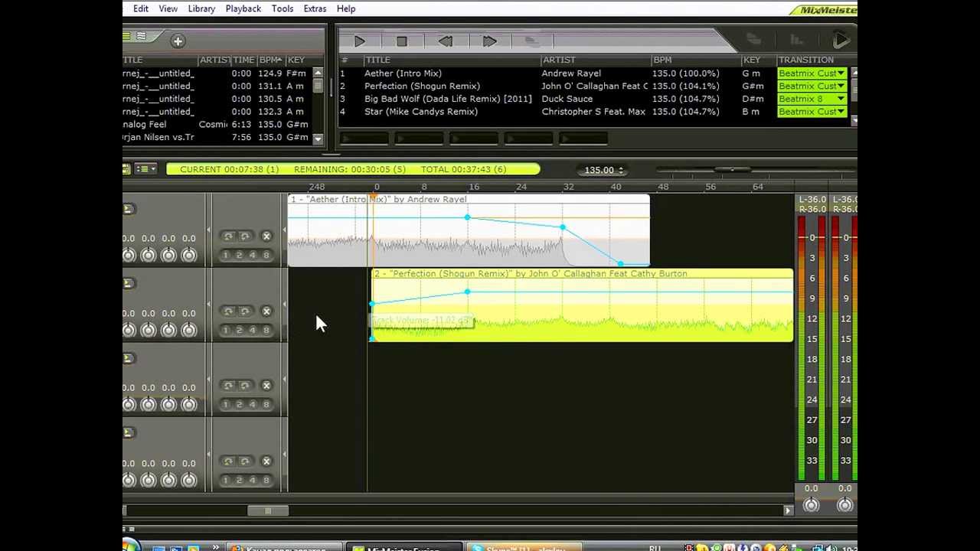Click the track 1 flag icon
Image resolution: width=980 pixels, height=551 pixels.
coord(129,209)
